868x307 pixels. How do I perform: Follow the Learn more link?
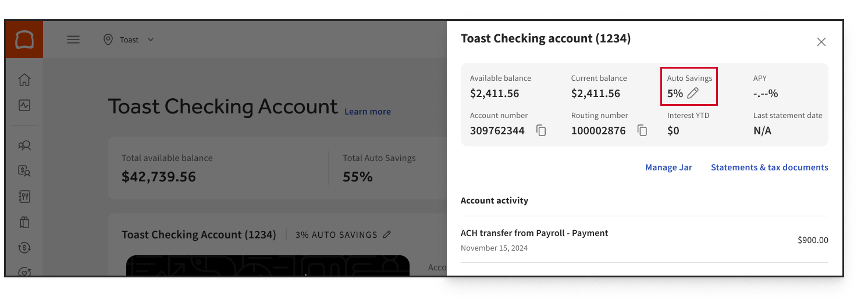coord(368,112)
